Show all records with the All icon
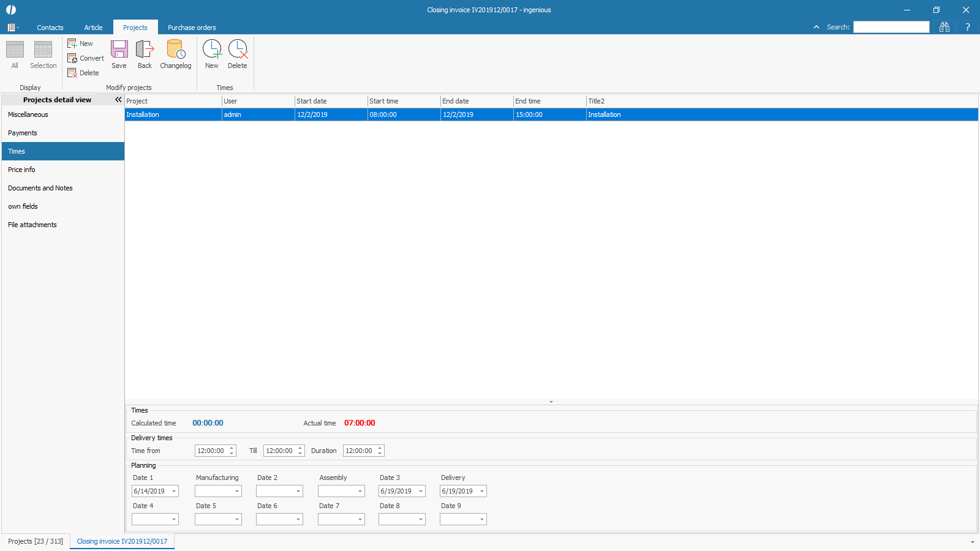The height and width of the screenshot is (551, 980). coord(15,50)
